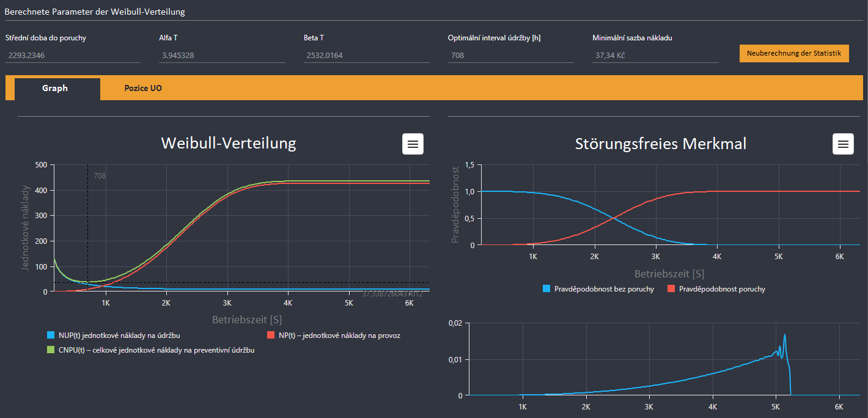Select the Graph tab

55,89
